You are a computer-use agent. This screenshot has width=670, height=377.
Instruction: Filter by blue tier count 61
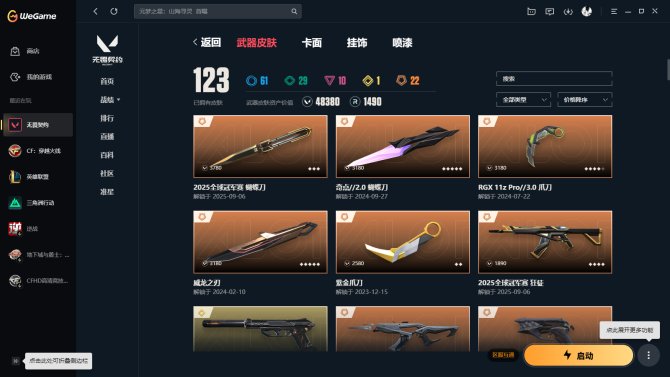pyautogui.click(x=257, y=80)
